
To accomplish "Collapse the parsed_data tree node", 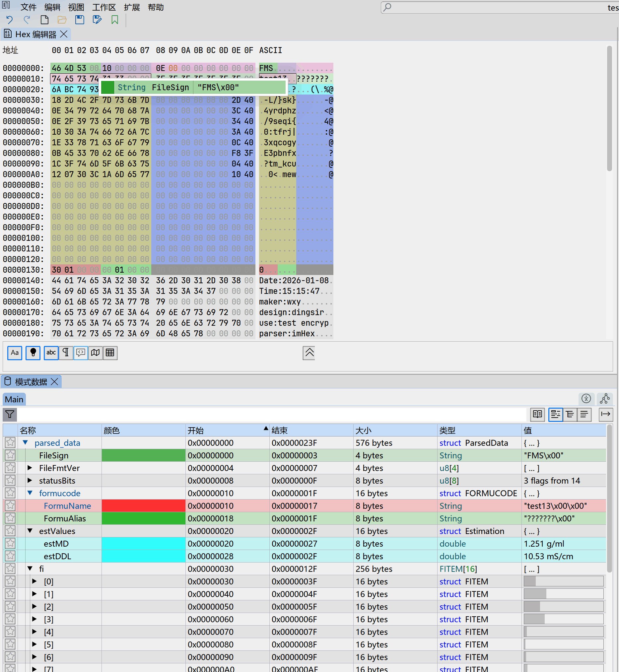I will coord(25,443).
